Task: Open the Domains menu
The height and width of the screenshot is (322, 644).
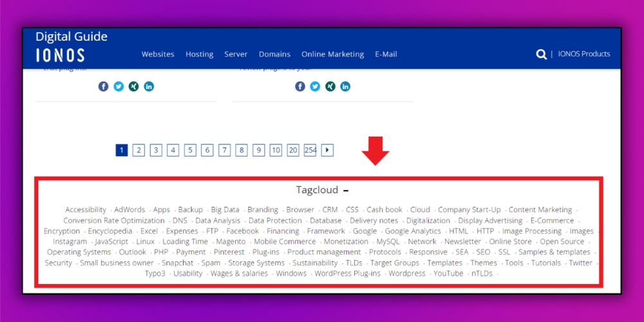Action: click(274, 54)
